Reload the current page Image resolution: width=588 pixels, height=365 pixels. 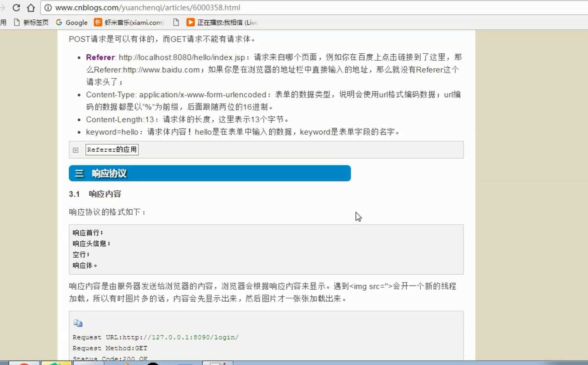pos(16,7)
